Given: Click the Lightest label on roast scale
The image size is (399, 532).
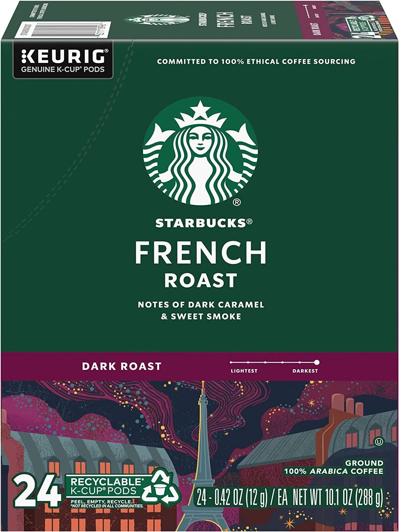Looking at the screenshot, I should click(244, 371).
